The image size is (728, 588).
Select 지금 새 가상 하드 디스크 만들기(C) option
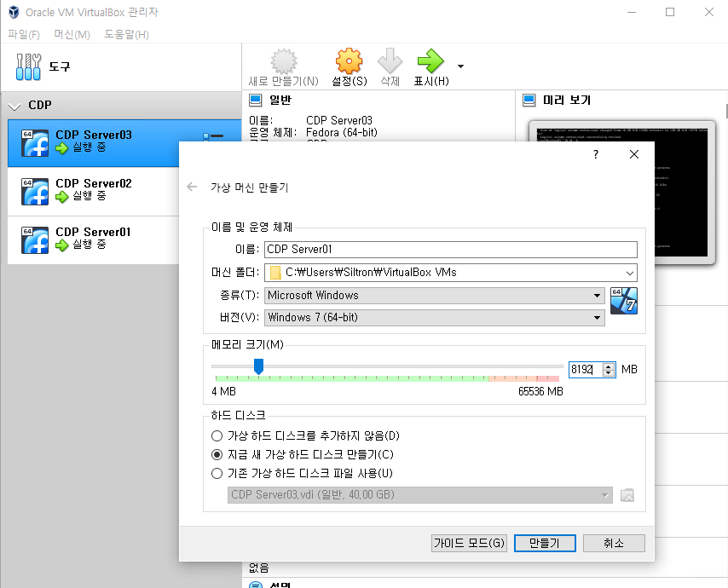click(x=303, y=454)
